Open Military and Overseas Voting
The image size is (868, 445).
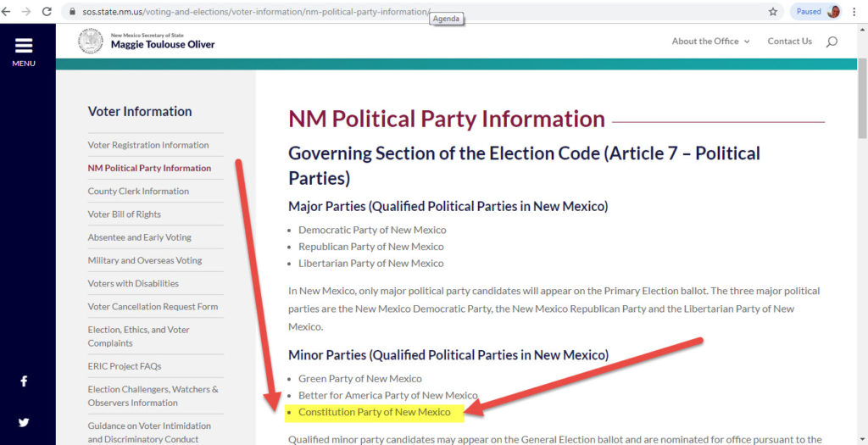145,261
